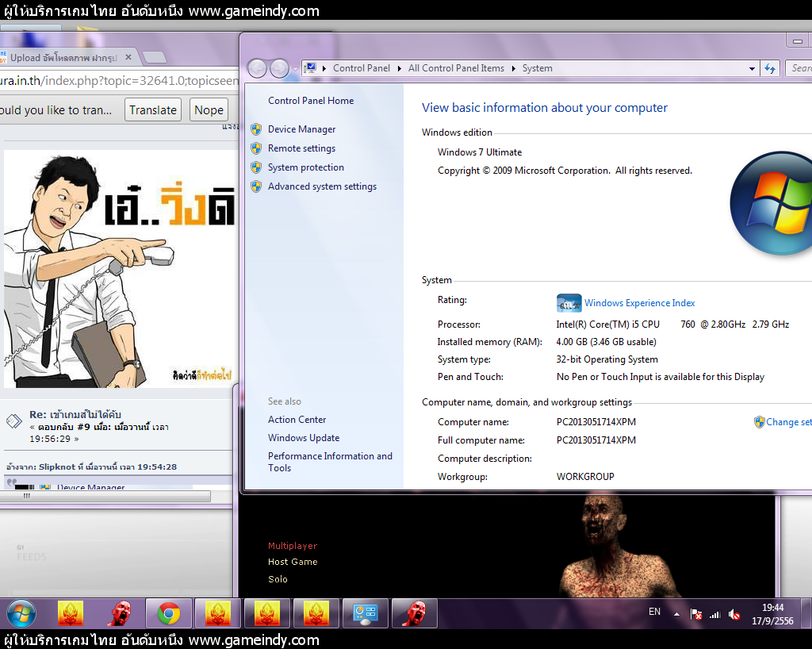The image size is (812, 649).
Task: Open recent pages dropdown beside Forward button
Action: click(x=295, y=68)
